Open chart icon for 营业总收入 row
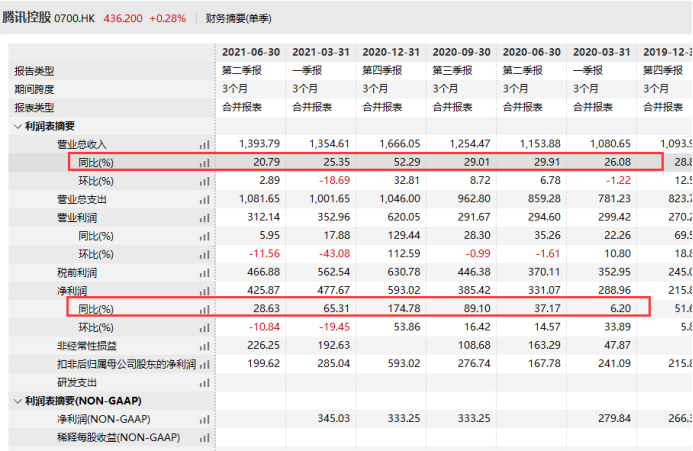The width and height of the screenshot is (693, 451). (205, 145)
